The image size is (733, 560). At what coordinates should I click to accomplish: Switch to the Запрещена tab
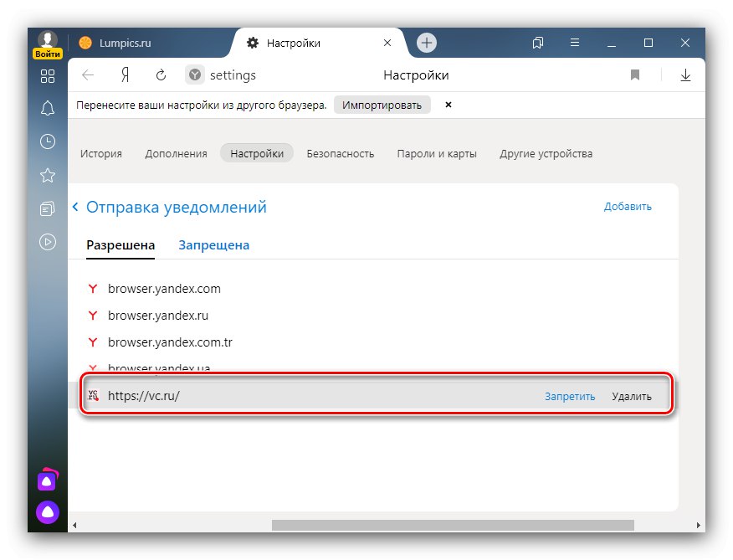(213, 244)
